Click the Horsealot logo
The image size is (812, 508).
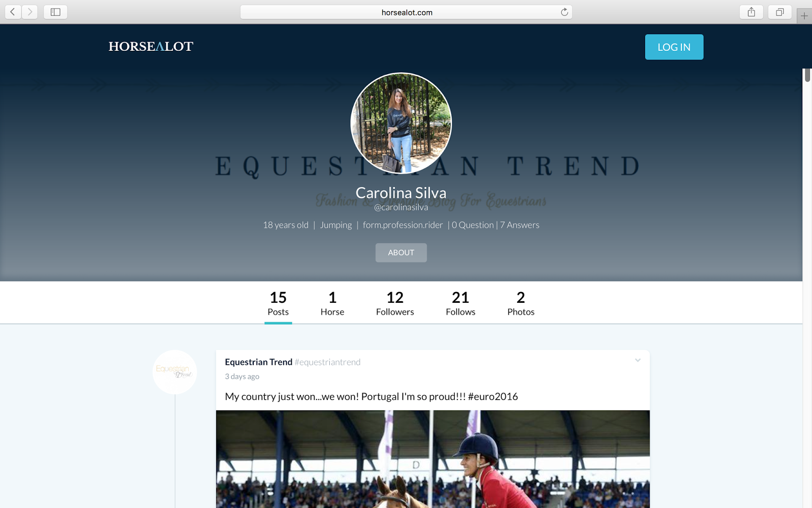pyautogui.click(x=151, y=46)
